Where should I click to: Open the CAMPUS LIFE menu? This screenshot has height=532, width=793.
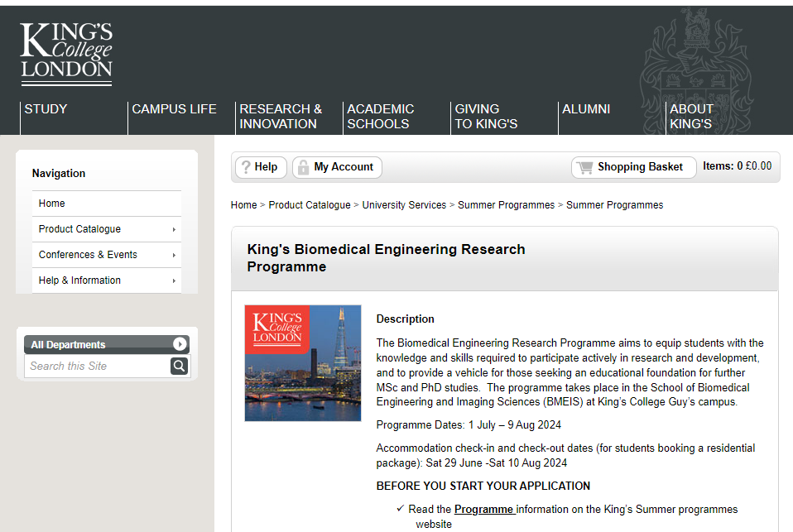(x=174, y=109)
